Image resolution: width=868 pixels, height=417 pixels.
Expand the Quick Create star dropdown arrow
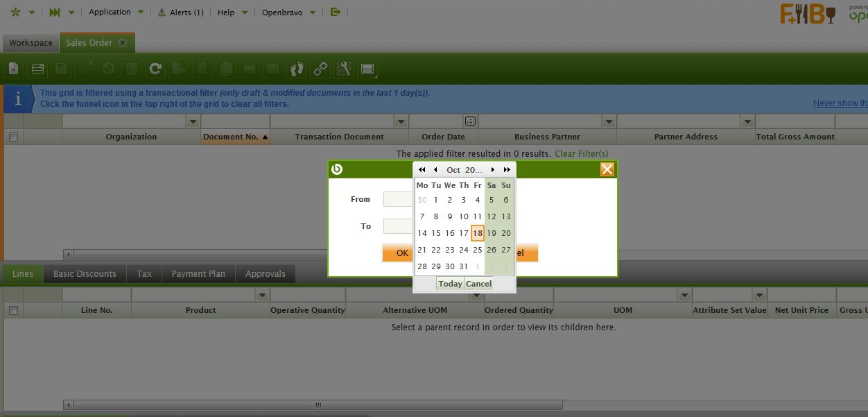32,12
